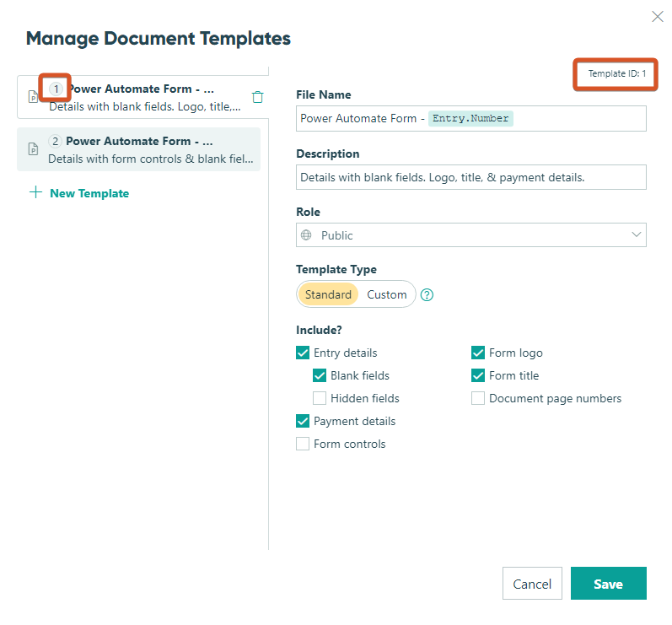Click the Template Type heading
The width and height of the screenshot is (672, 625).
[x=336, y=270]
